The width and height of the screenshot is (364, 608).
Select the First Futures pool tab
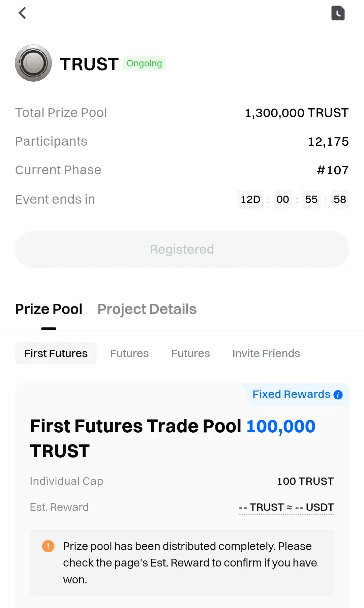tap(56, 353)
